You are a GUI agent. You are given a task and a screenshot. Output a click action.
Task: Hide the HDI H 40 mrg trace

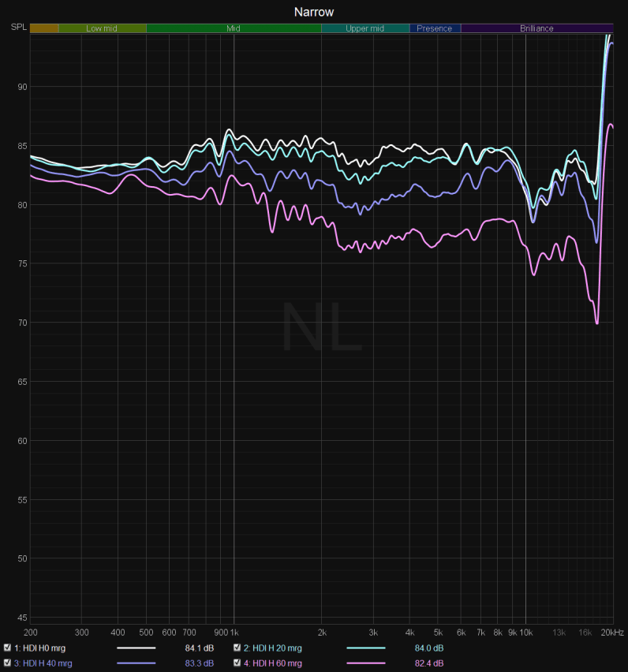click(x=7, y=663)
